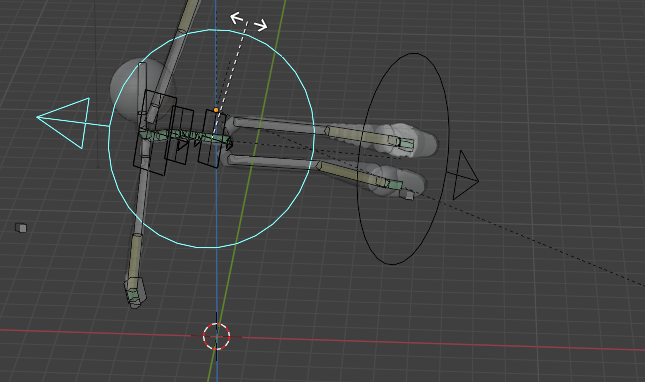The image size is (645, 382).
Task: Click the orange origin point dot
Action: tap(216, 110)
